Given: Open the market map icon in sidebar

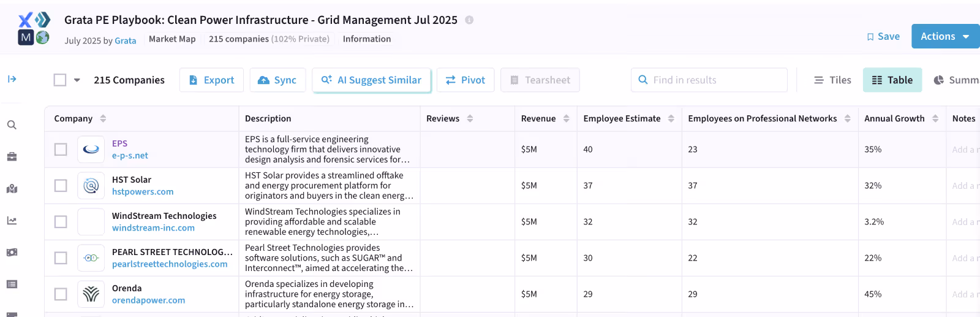Looking at the screenshot, I should click(x=12, y=189).
